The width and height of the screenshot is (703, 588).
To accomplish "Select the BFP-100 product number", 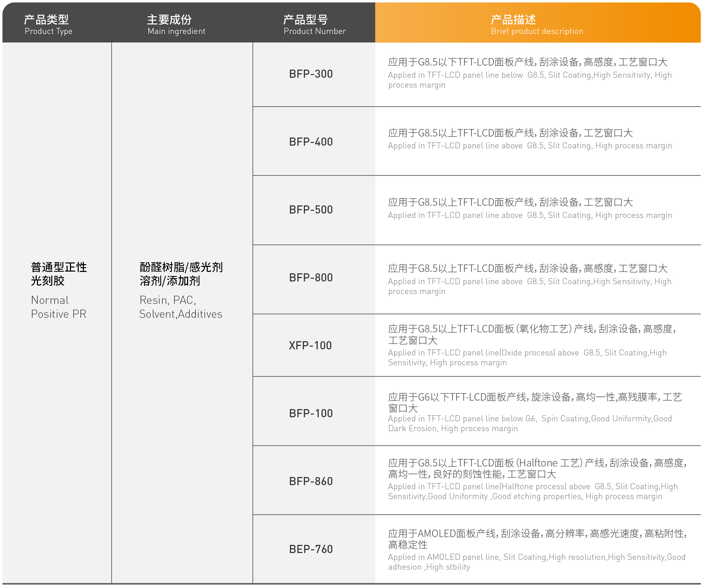I will point(311,414).
